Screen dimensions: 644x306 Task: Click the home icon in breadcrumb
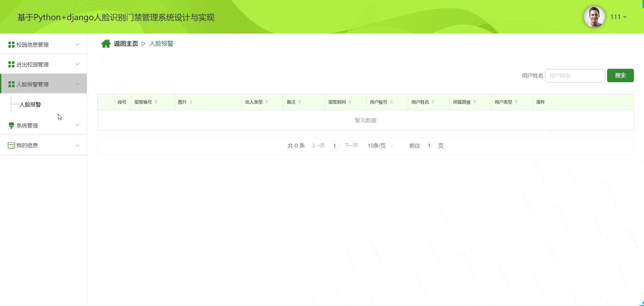tap(106, 44)
